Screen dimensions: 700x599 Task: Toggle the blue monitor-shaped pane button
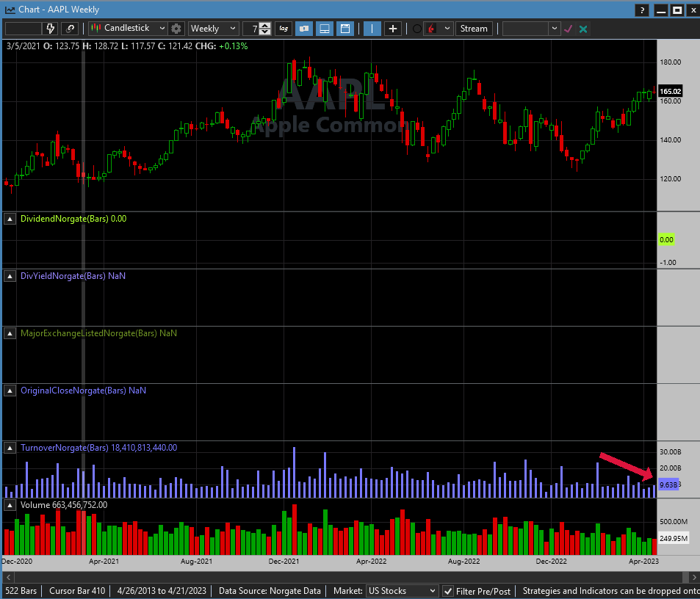325,29
